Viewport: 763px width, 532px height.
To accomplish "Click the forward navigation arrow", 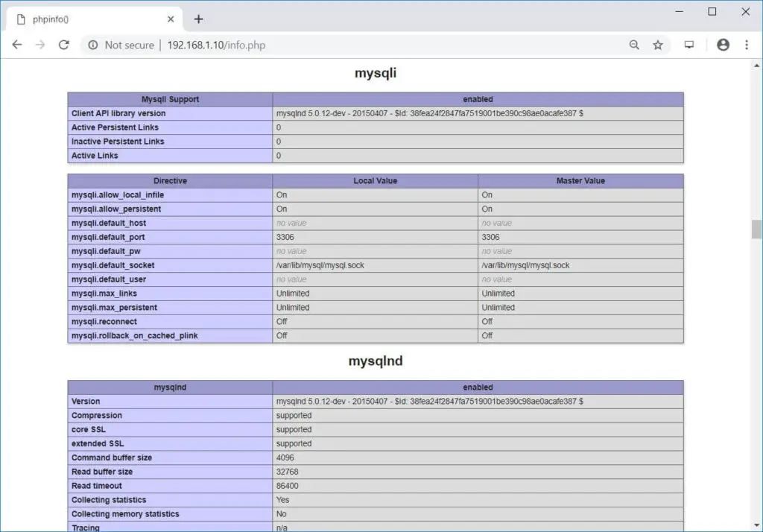I will pyautogui.click(x=40, y=45).
